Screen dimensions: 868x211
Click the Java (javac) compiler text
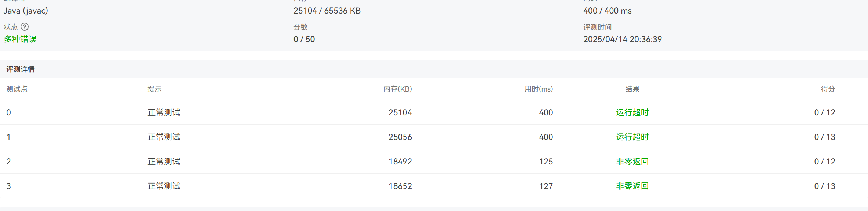26,11
